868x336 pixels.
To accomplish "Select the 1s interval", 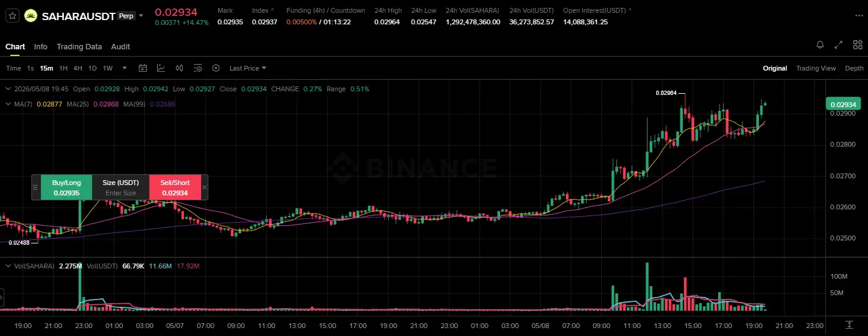I will pos(30,68).
